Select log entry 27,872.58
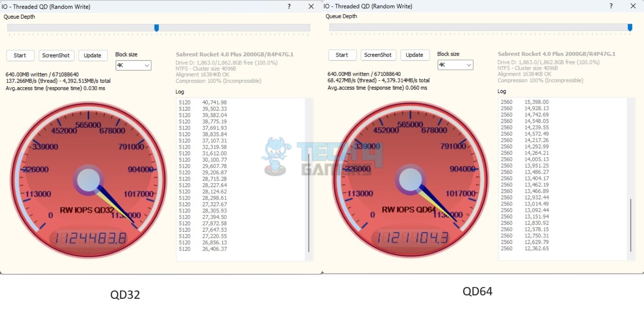Image resolution: width=644 pixels, height=313 pixels. [214, 223]
